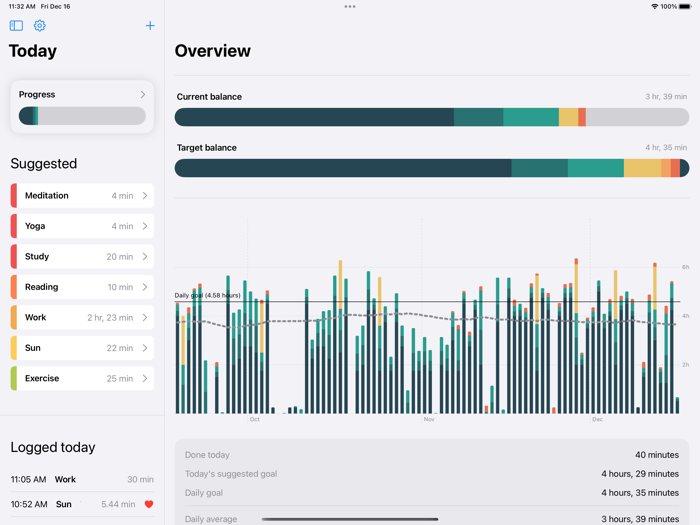Open the 11:05 AM Work log entry
This screenshot has height=525, width=700.
pos(82,479)
